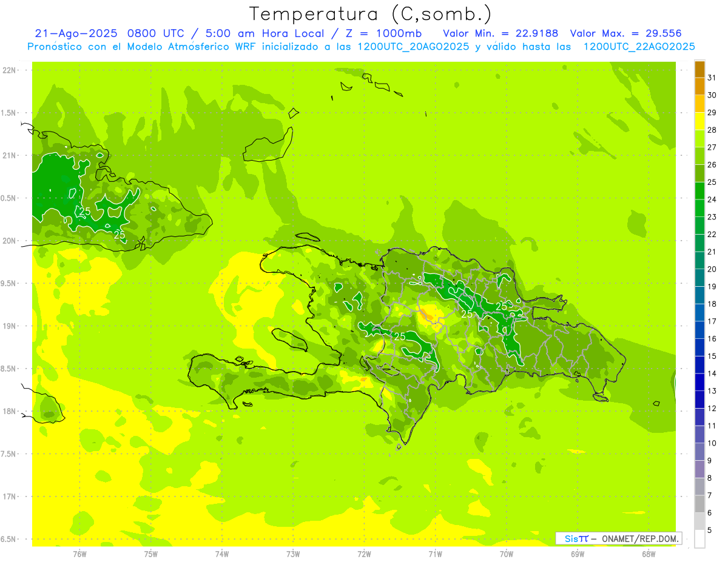Click the '17N' latitude label
Screen dimensions: 728x562
click(10, 497)
